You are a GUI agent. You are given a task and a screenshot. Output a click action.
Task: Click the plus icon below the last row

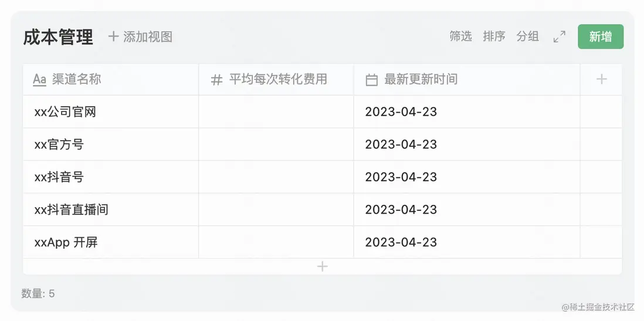coord(322,266)
